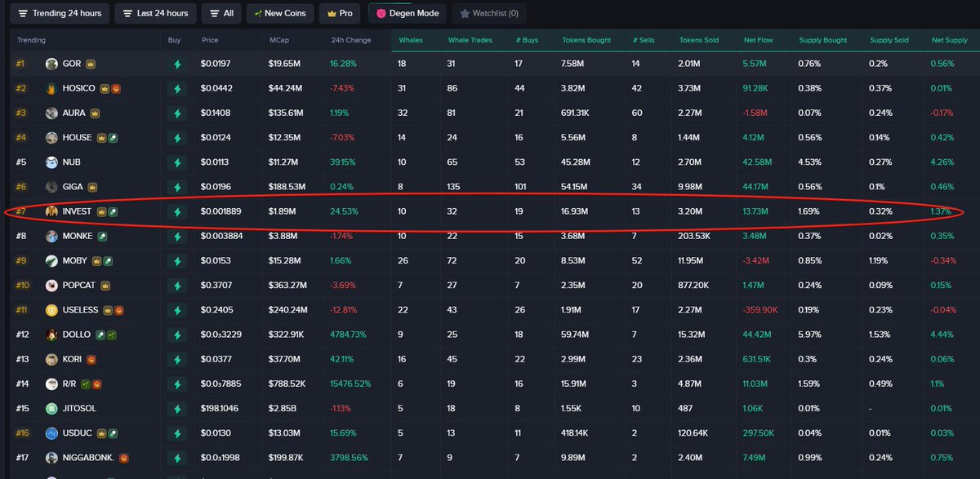Click the $2.85B JITOSOL market cap

[x=283, y=409]
